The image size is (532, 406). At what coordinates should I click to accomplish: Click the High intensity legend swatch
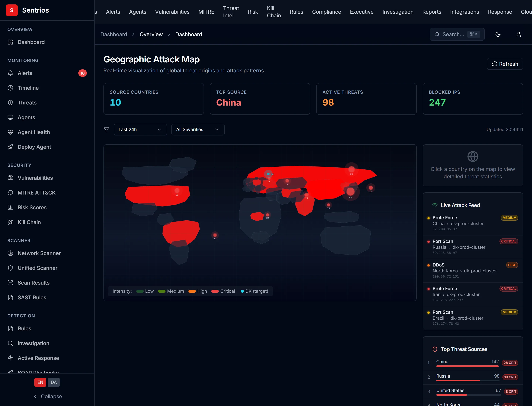coord(192,291)
